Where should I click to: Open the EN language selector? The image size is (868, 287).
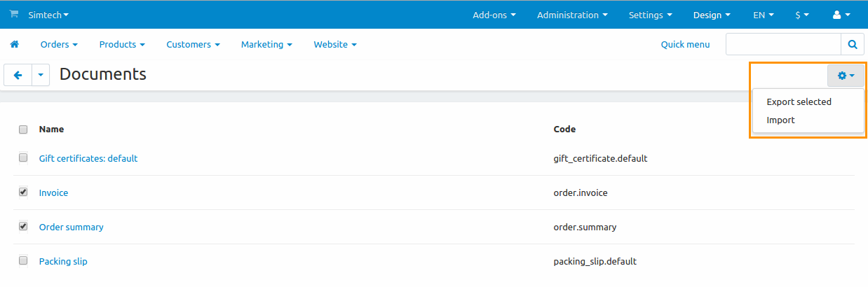[764, 15]
